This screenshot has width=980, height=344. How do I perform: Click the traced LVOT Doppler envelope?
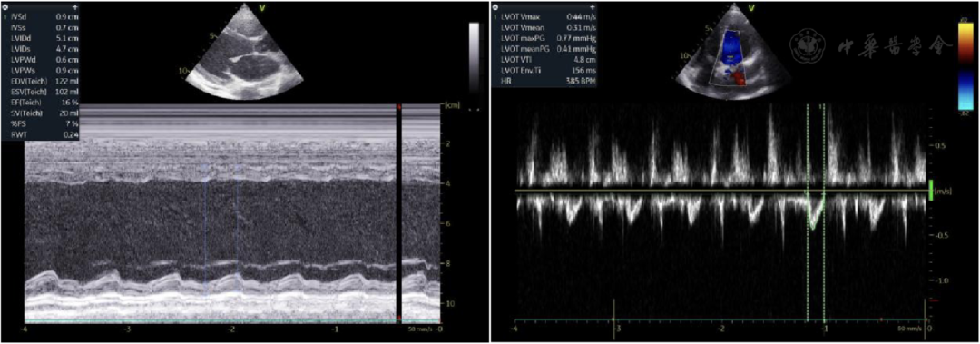(x=815, y=211)
